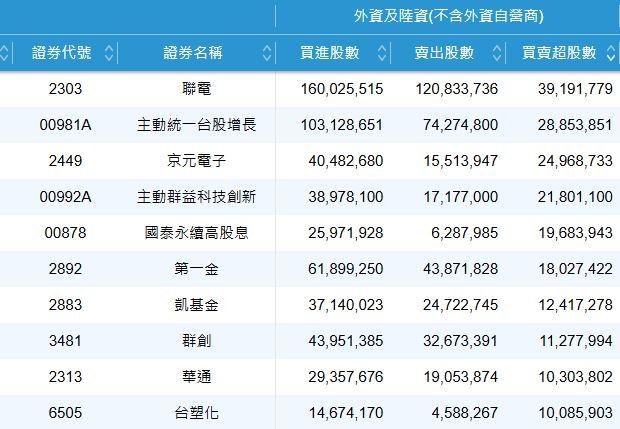Select the 台塑化 name cell

(x=197, y=413)
